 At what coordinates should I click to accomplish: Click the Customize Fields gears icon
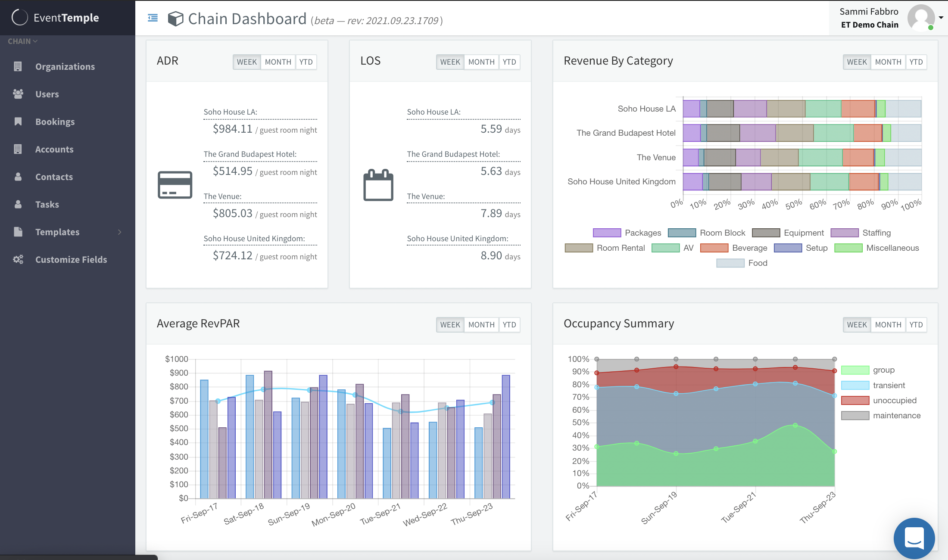[18, 259]
